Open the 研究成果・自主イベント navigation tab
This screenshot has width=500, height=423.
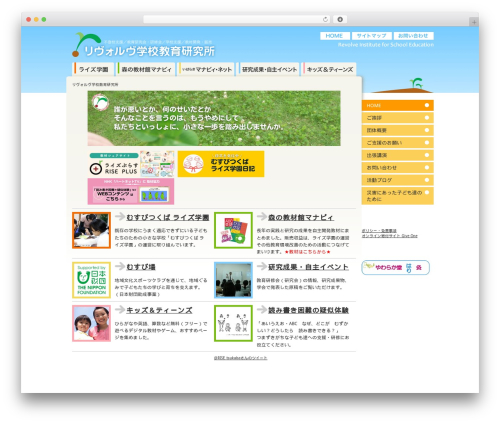point(269,69)
